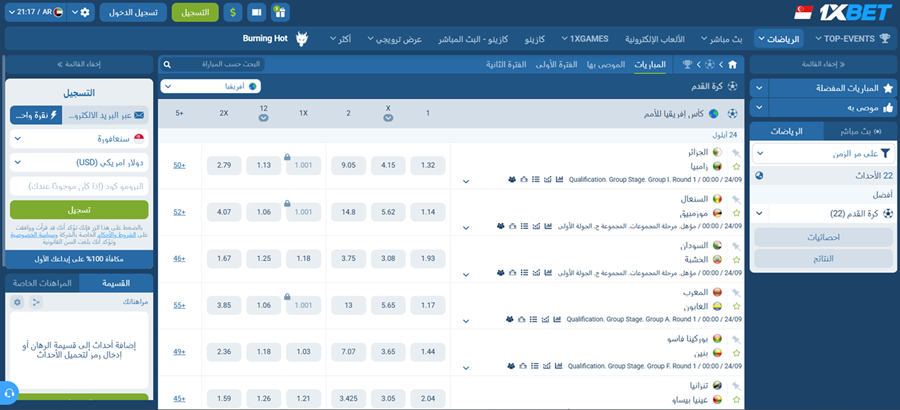Pin the تنزانيا match

[x=736, y=385]
